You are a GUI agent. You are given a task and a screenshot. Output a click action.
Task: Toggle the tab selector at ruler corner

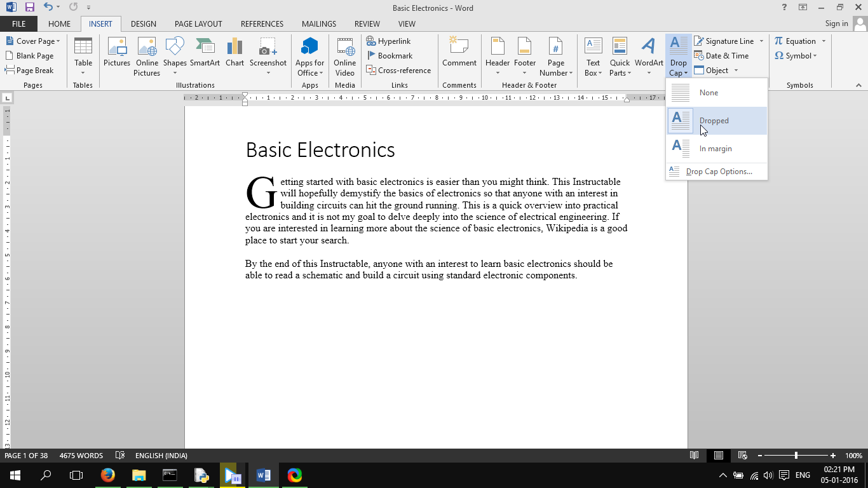(8, 98)
